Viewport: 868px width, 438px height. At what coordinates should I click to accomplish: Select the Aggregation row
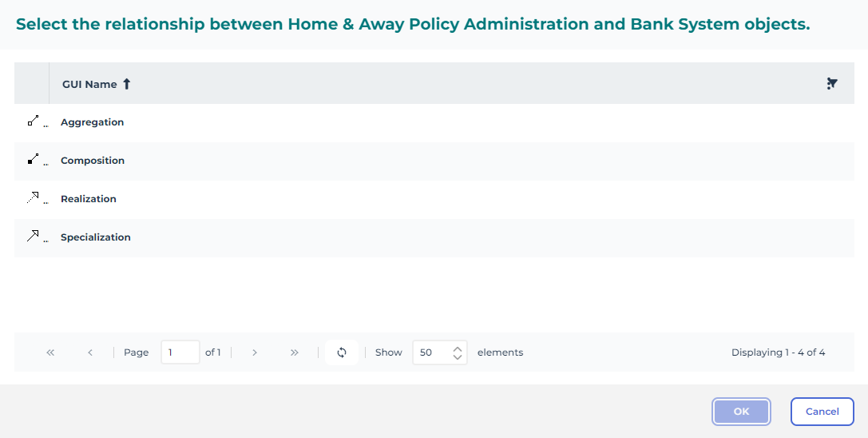93,122
